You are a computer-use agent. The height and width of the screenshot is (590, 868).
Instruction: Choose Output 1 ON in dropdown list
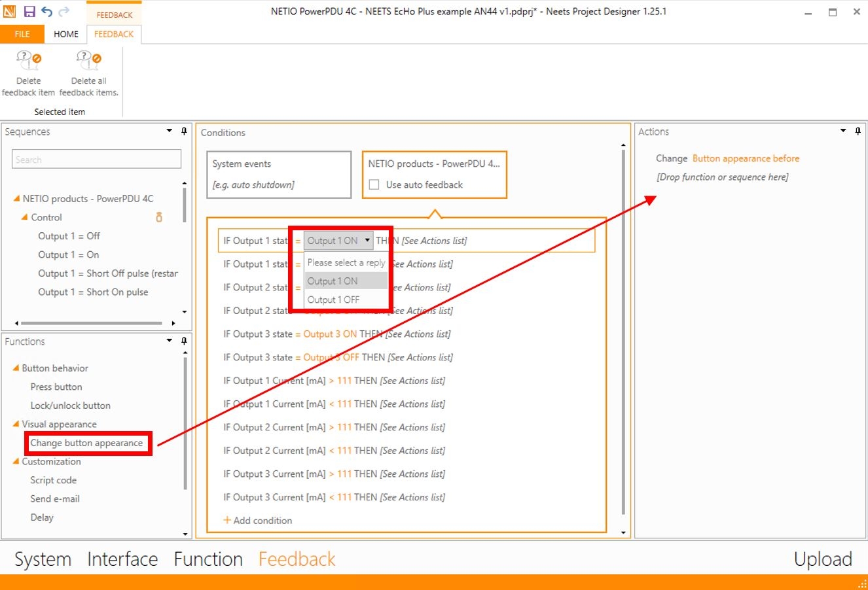346,281
